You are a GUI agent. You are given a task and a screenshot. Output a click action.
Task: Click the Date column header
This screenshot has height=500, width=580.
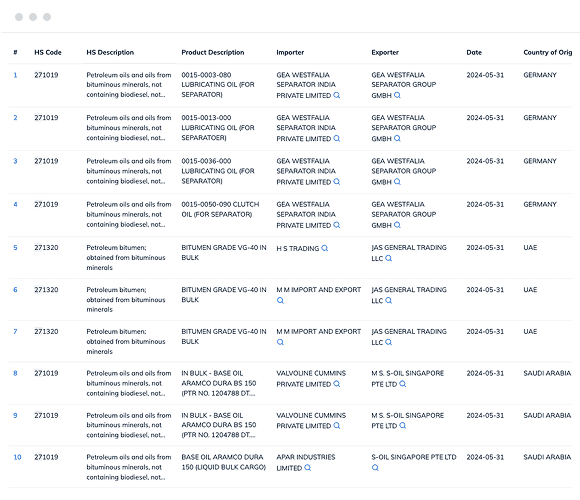474,53
